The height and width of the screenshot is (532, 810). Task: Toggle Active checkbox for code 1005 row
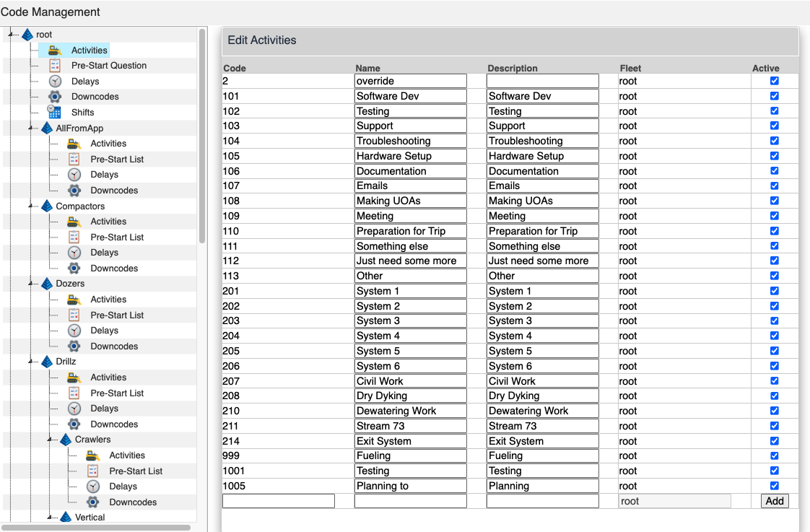(x=775, y=486)
